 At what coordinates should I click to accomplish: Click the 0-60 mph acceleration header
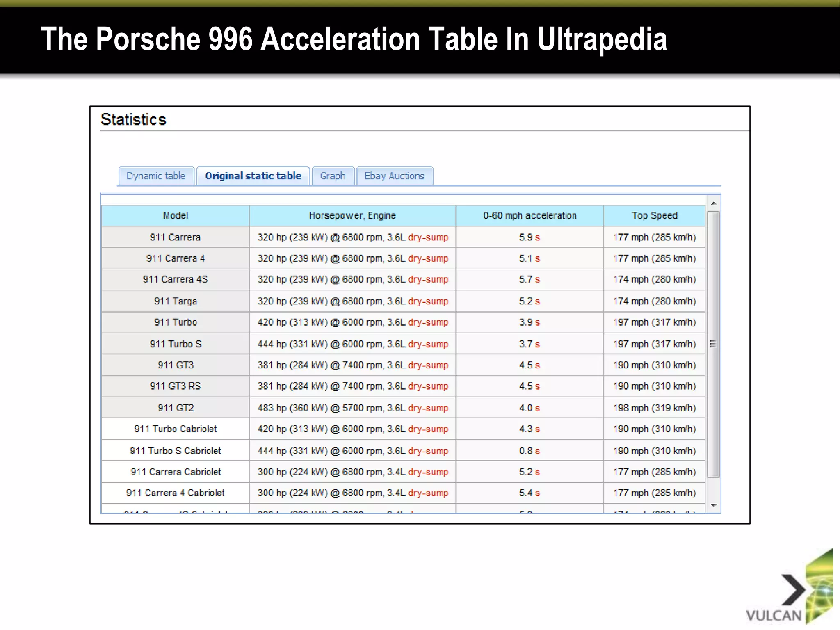530,216
